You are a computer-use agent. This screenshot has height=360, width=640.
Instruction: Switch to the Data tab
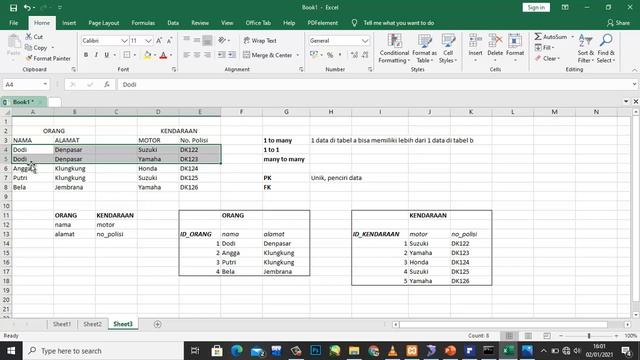point(173,23)
